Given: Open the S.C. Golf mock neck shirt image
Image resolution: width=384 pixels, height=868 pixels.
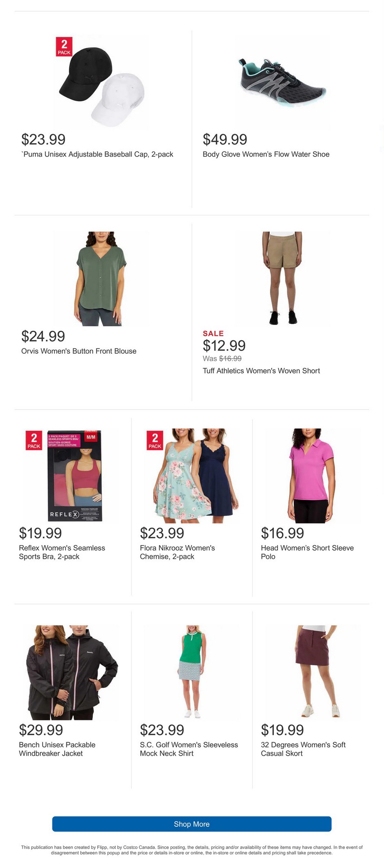Looking at the screenshot, I should point(191,673).
